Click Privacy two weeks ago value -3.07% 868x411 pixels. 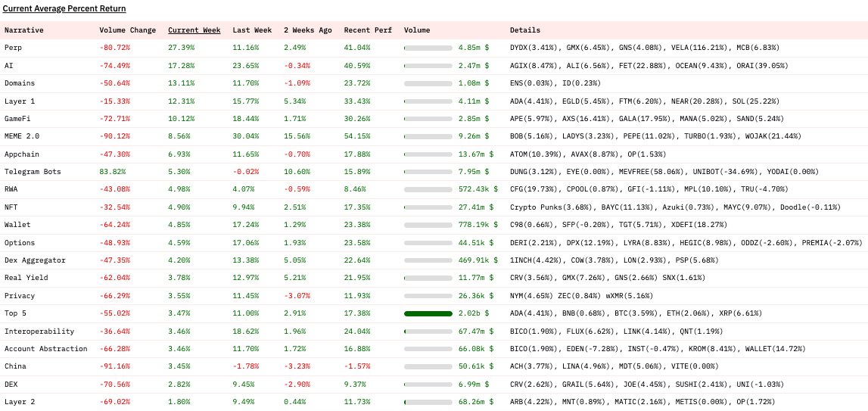click(297, 295)
